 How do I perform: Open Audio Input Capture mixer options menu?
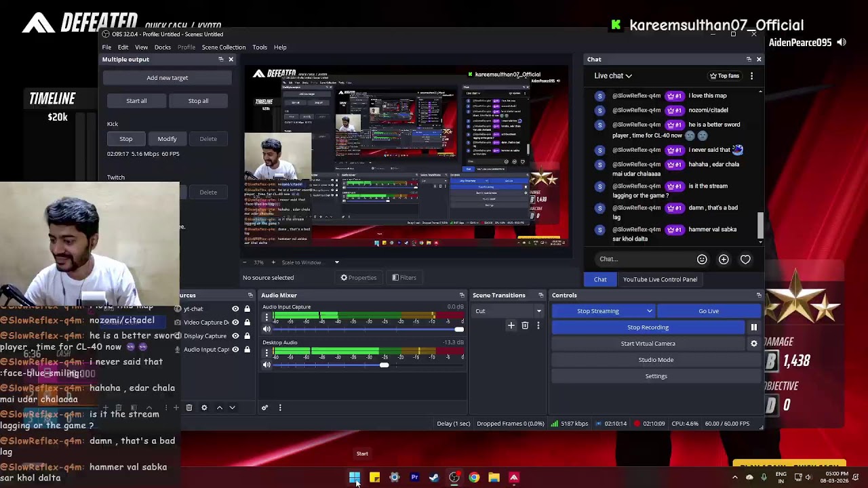coord(265,317)
